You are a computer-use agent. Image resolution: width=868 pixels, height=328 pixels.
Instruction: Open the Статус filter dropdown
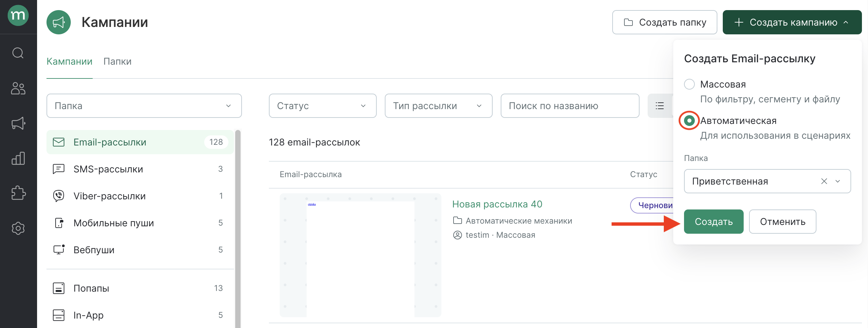(x=323, y=106)
